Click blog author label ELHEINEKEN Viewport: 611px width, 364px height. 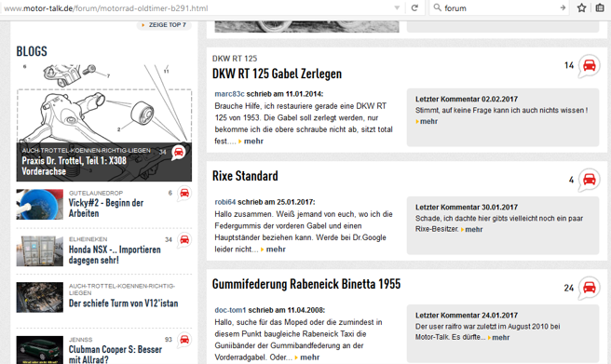(88, 239)
